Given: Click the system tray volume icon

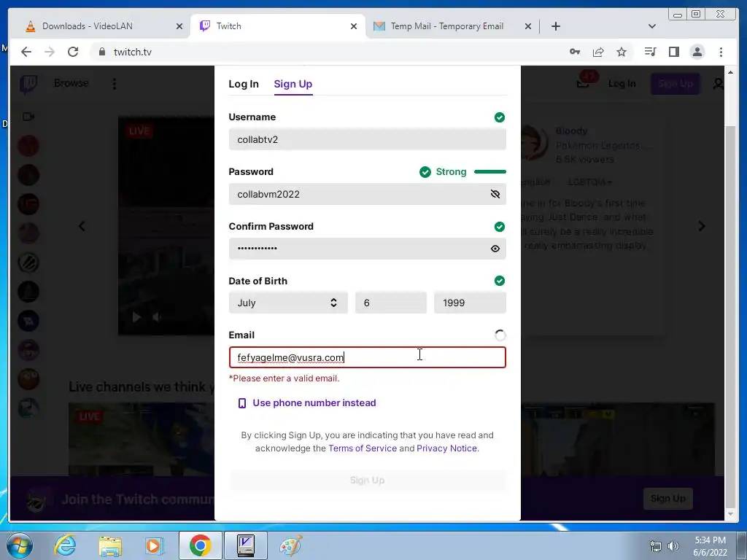Looking at the screenshot, I should (673, 546).
